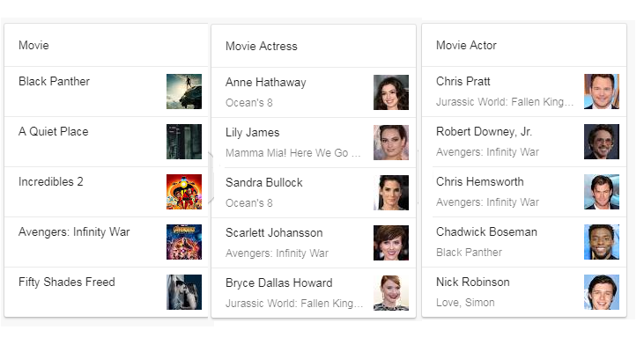Open the A Quiet Place movie title
Screen dimensions: 644x352
[54, 131]
